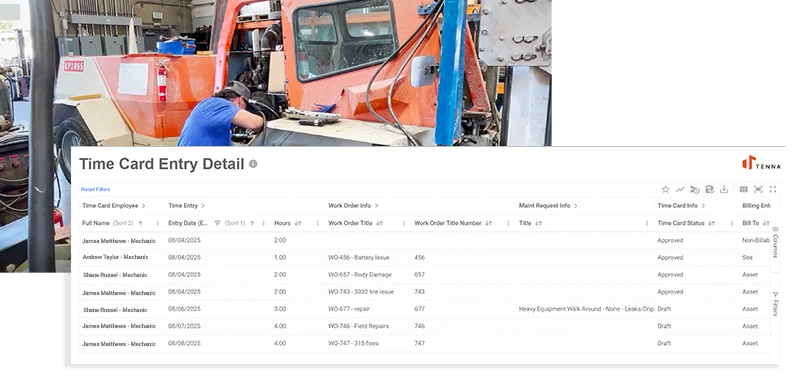Expand the Time Card Employee column group
Screen dimensions: 809x382
click(x=143, y=205)
